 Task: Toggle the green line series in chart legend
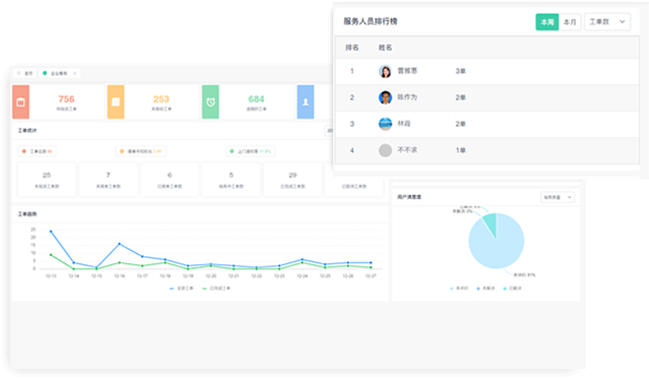pos(216,288)
